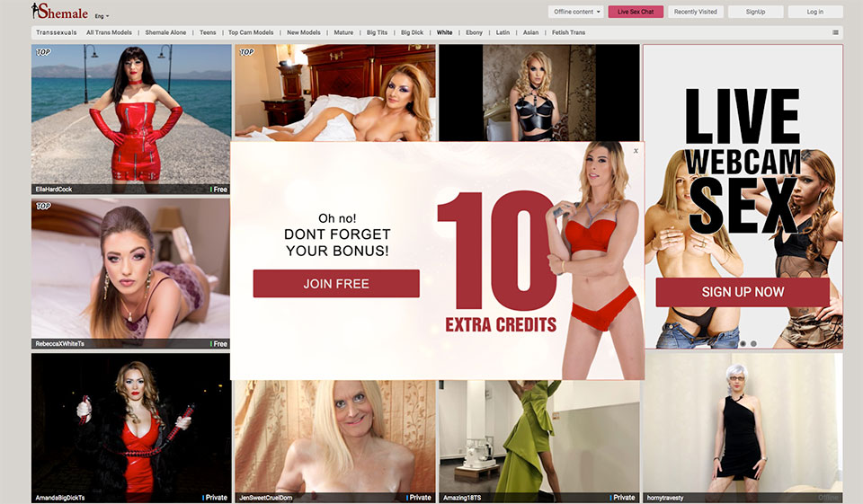
Task: Select the Asian category filter
Action: pyautogui.click(x=530, y=32)
